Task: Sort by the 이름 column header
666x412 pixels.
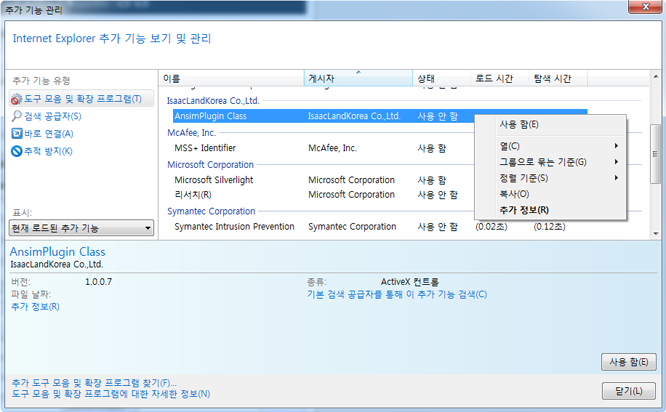Action: coord(231,79)
